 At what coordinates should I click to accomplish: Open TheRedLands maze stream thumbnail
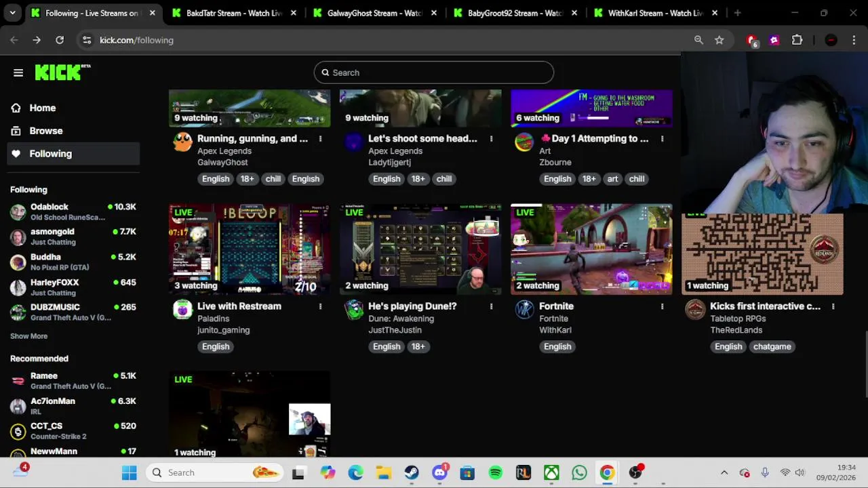[762, 253]
